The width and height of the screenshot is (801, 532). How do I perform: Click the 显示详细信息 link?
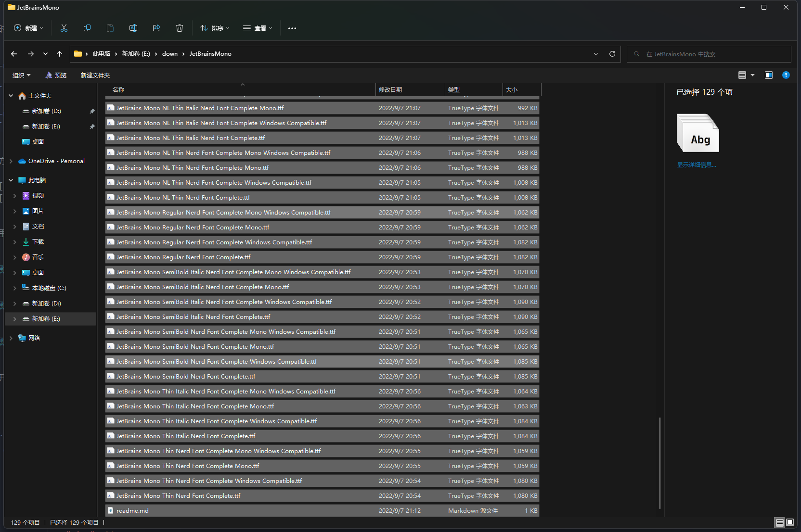[x=697, y=165]
